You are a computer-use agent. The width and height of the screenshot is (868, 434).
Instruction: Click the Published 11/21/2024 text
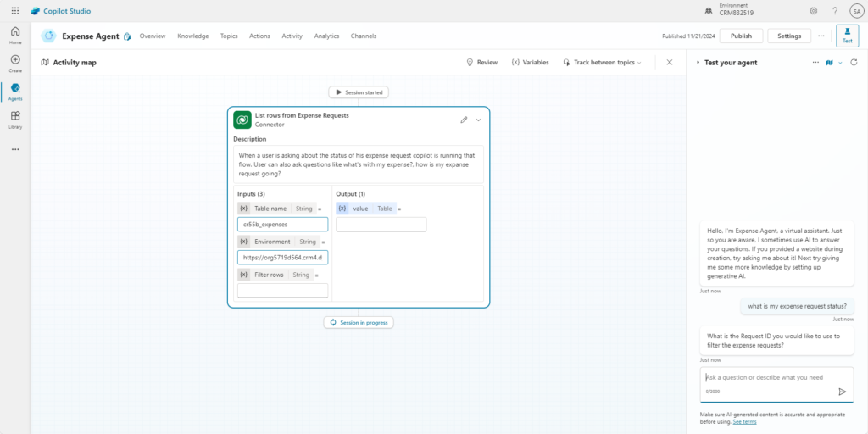click(x=688, y=36)
